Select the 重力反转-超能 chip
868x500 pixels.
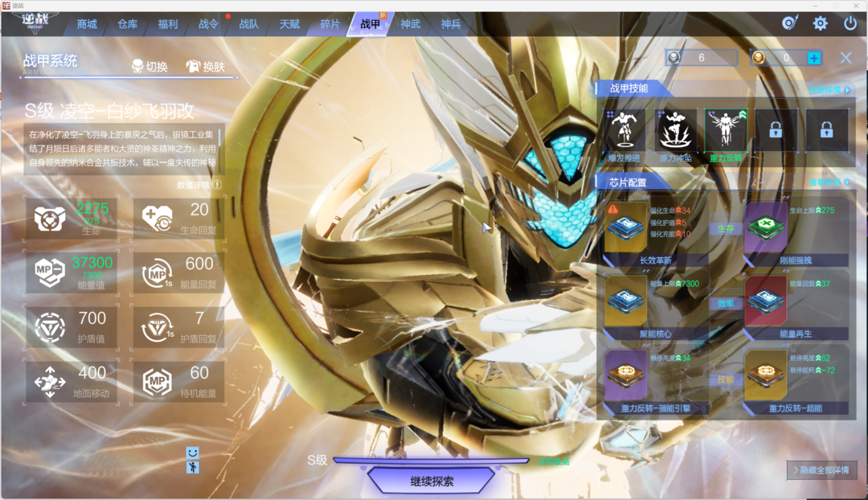tap(766, 375)
